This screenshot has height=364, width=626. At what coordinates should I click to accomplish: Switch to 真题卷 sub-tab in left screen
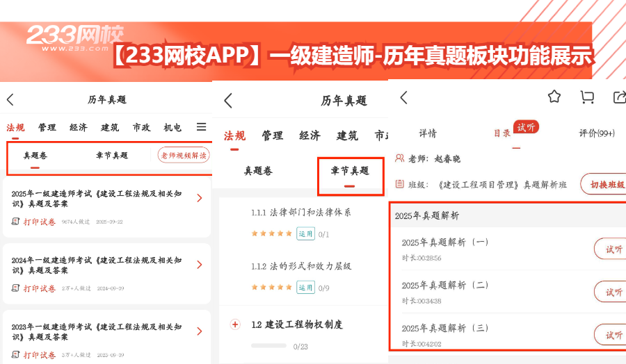click(x=35, y=156)
